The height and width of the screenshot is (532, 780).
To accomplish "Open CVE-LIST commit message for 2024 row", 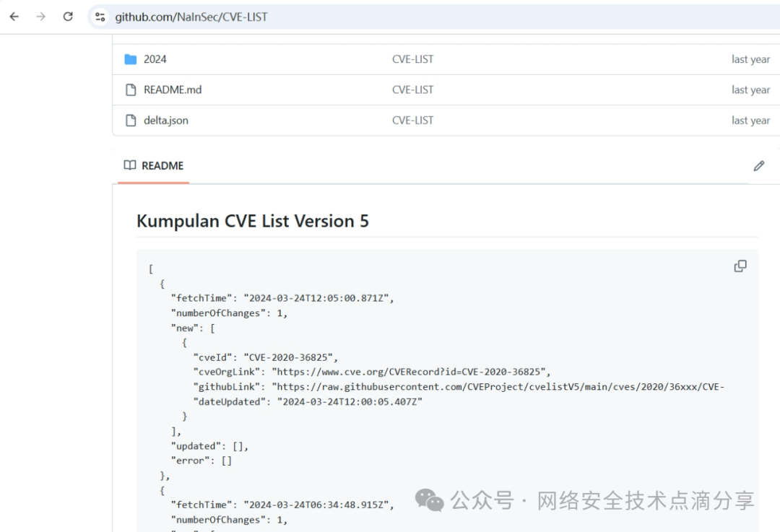I will 412,59.
